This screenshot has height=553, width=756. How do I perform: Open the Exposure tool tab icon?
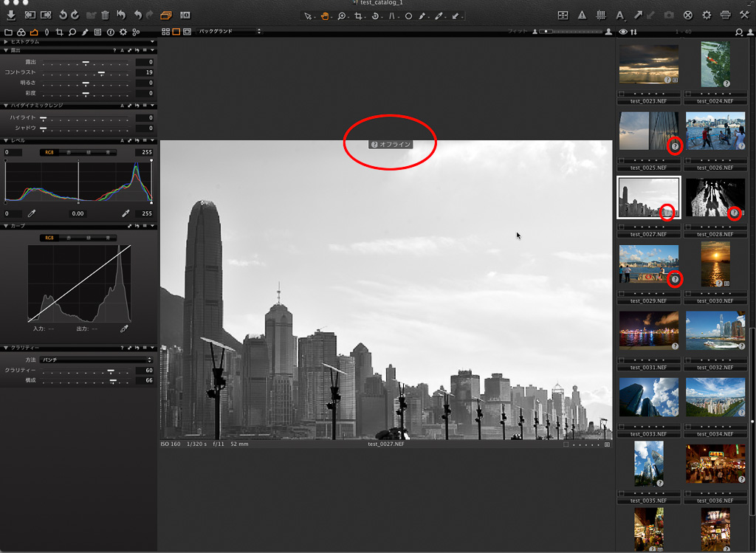click(x=33, y=32)
